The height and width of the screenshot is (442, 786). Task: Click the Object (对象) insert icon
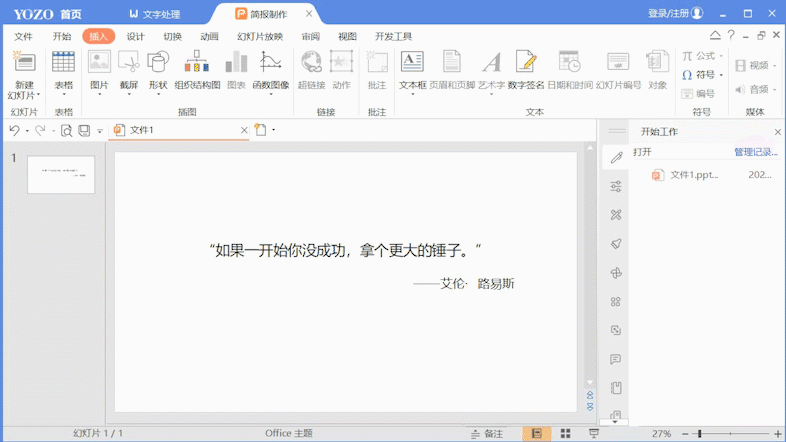(x=657, y=62)
